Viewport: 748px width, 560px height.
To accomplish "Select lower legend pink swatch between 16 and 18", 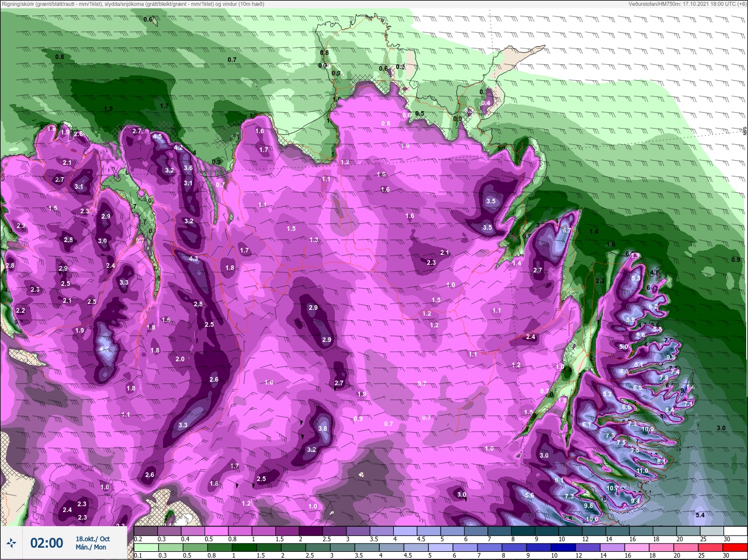I will coord(638,548).
